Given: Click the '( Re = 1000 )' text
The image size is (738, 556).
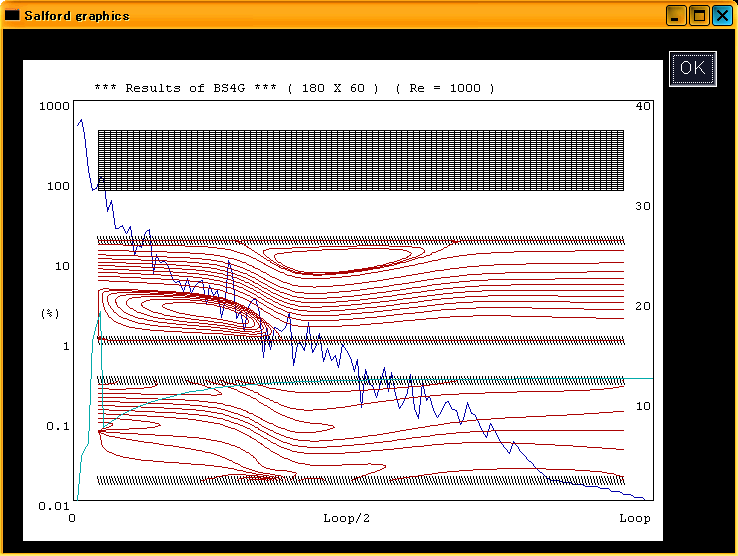Looking at the screenshot, I should (445, 88).
